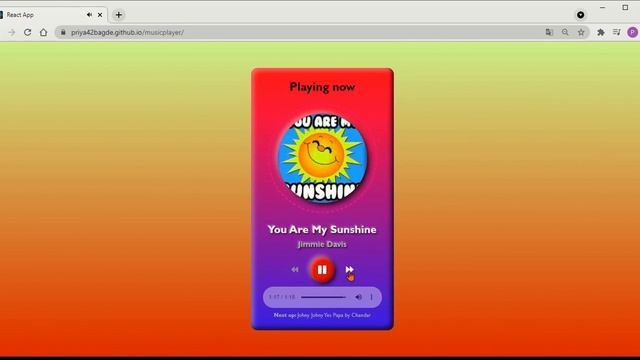Click the song title You Are My Sunshine

click(x=322, y=229)
